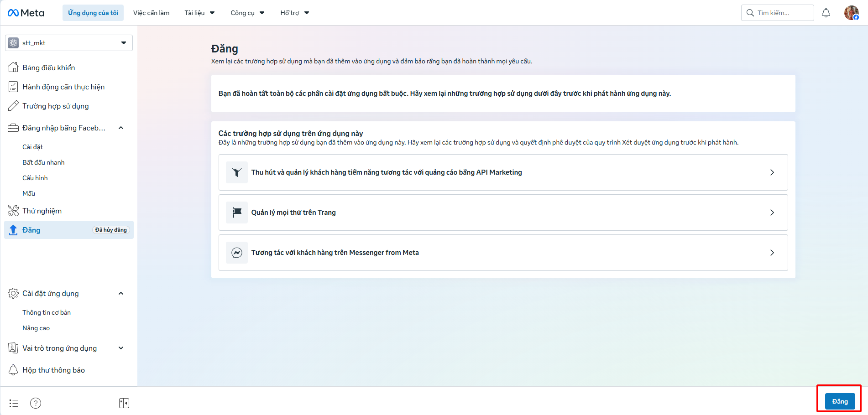Click the list icon at bottom left

(14, 403)
